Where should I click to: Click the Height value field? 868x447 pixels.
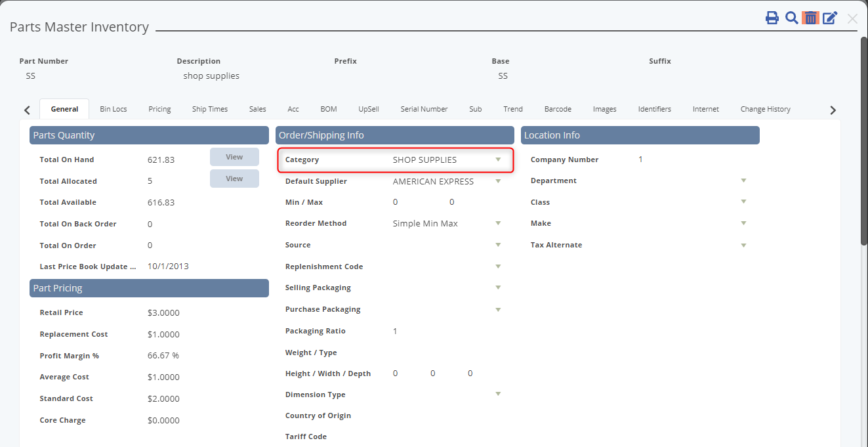[395, 373]
